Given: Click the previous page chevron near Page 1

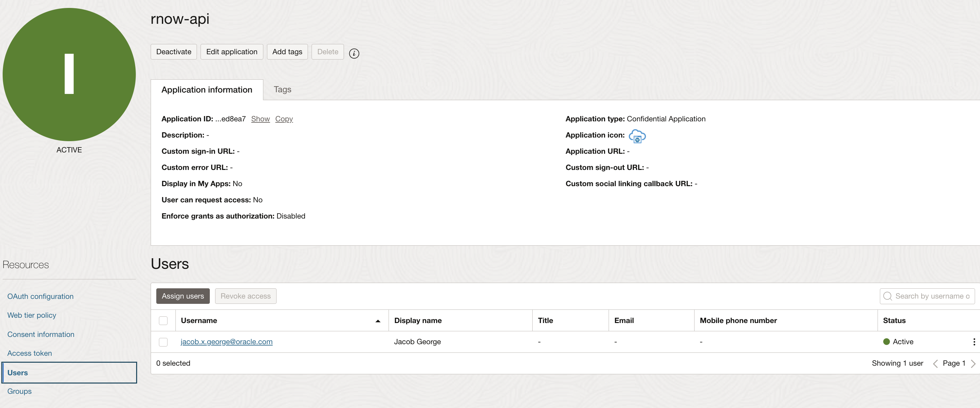Looking at the screenshot, I should tap(936, 363).
